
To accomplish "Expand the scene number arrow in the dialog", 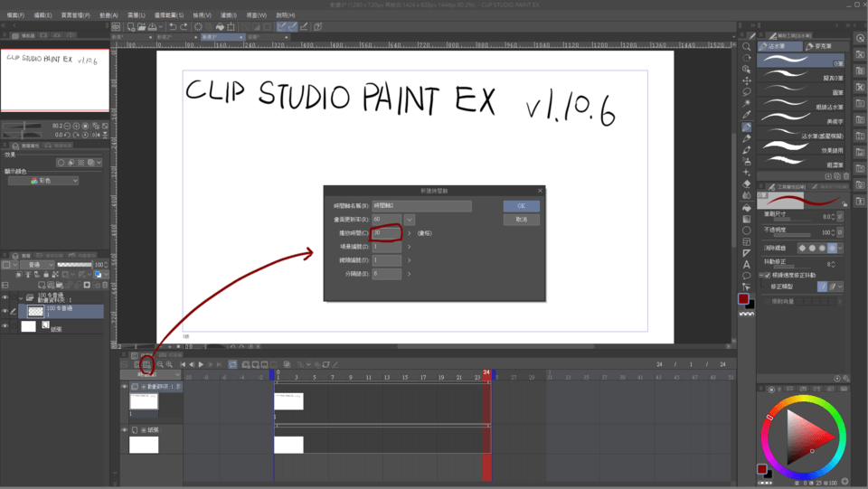I will [x=409, y=247].
